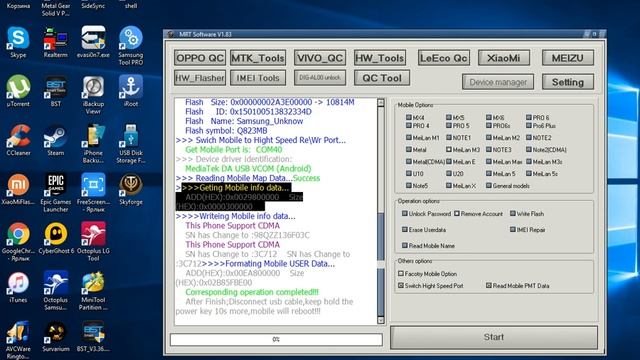Open the Setting button
The height and width of the screenshot is (360, 640).
click(x=568, y=82)
